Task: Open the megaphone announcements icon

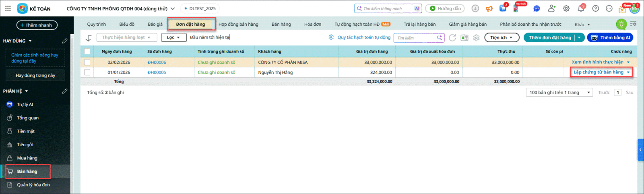Action: (489, 8)
